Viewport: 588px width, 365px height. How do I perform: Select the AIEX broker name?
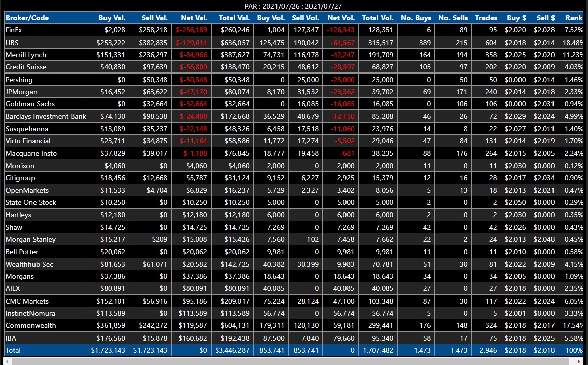coord(13,288)
